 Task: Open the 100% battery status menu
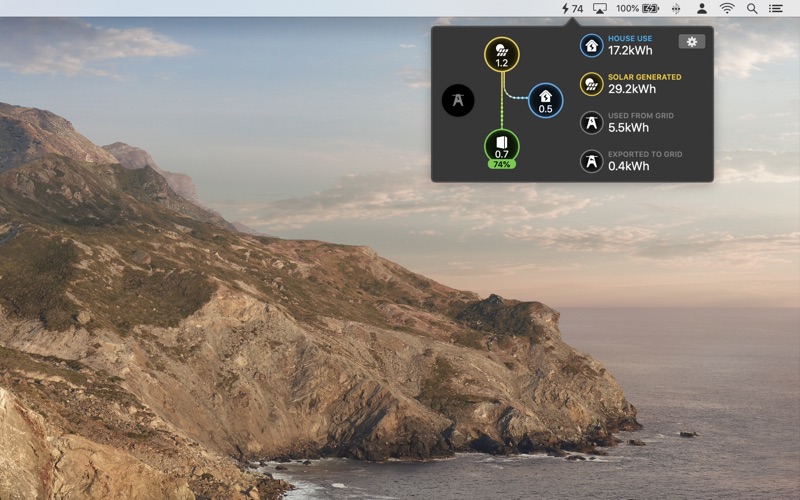[x=637, y=8]
